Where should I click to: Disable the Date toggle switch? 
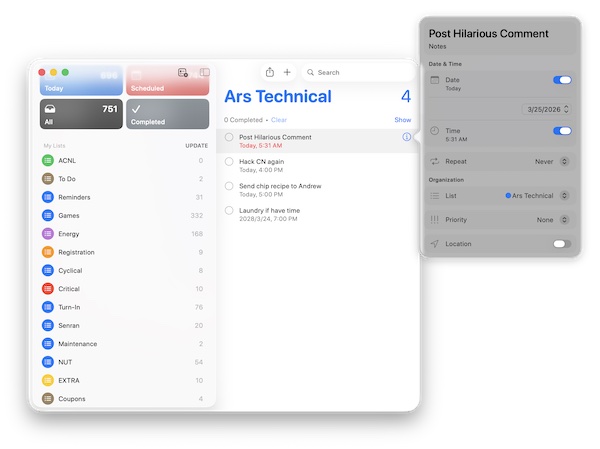562,80
